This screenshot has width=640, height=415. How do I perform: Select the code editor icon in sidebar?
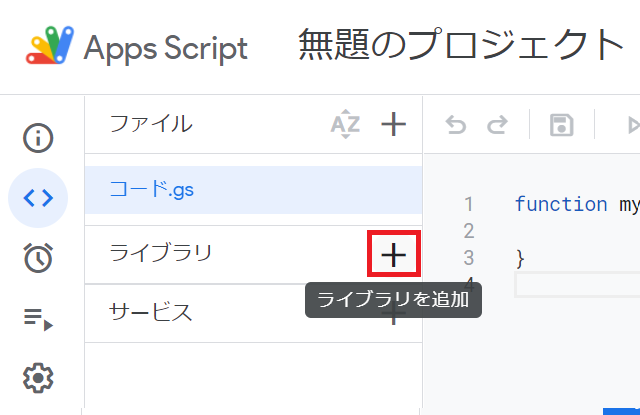coord(38,198)
